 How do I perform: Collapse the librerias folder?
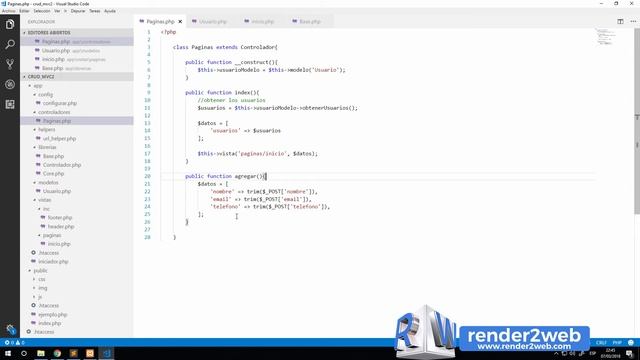(77, 147)
